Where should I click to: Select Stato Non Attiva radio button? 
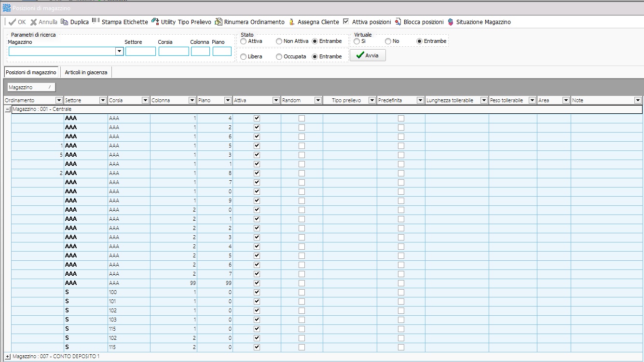click(279, 41)
